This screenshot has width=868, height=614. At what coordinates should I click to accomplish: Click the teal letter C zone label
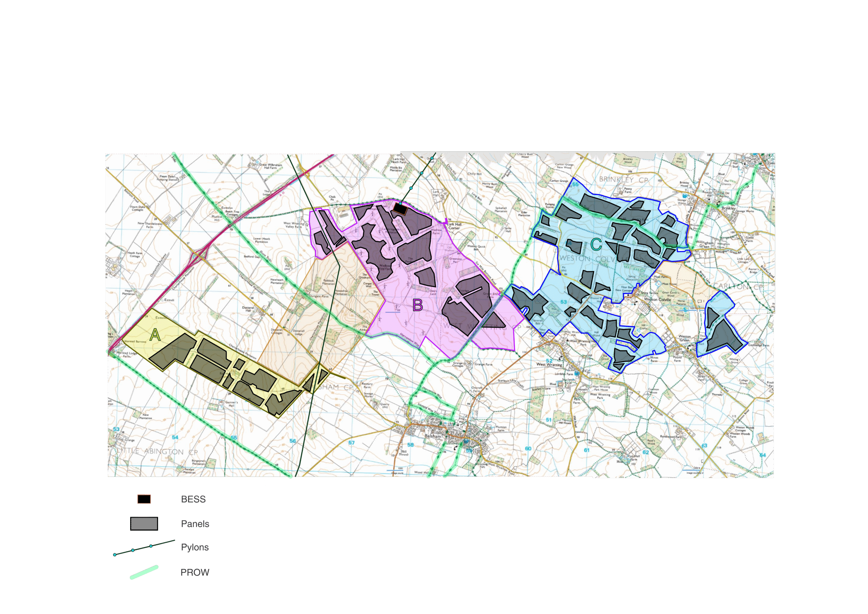pos(596,245)
